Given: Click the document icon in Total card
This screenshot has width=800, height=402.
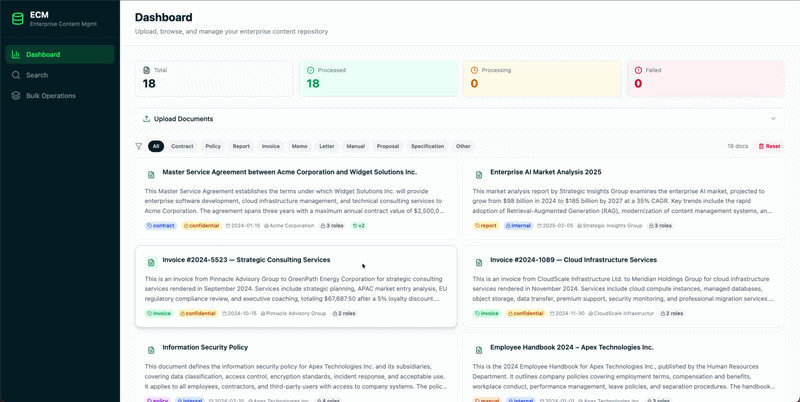Looking at the screenshot, I should click(146, 70).
